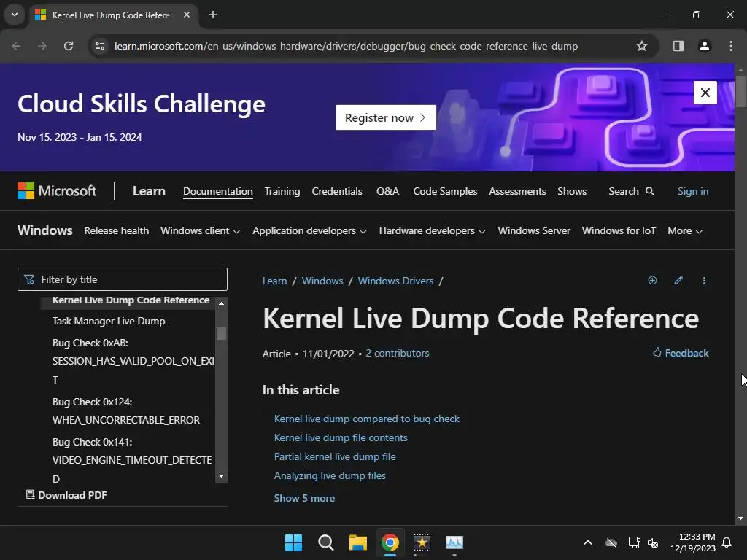Open tab search dropdown arrow
The height and width of the screenshot is (560, 747).
pyautogui.click(x=15, y=15)
